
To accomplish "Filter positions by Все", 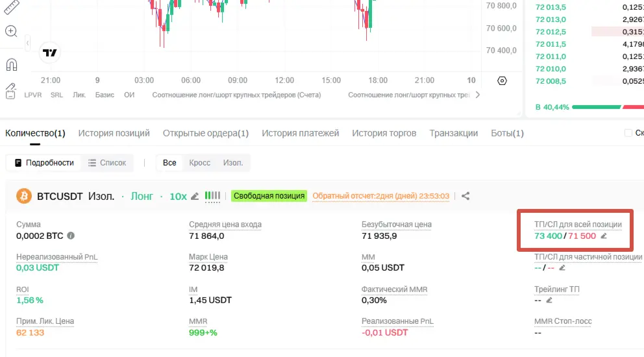I will (169, 163).
